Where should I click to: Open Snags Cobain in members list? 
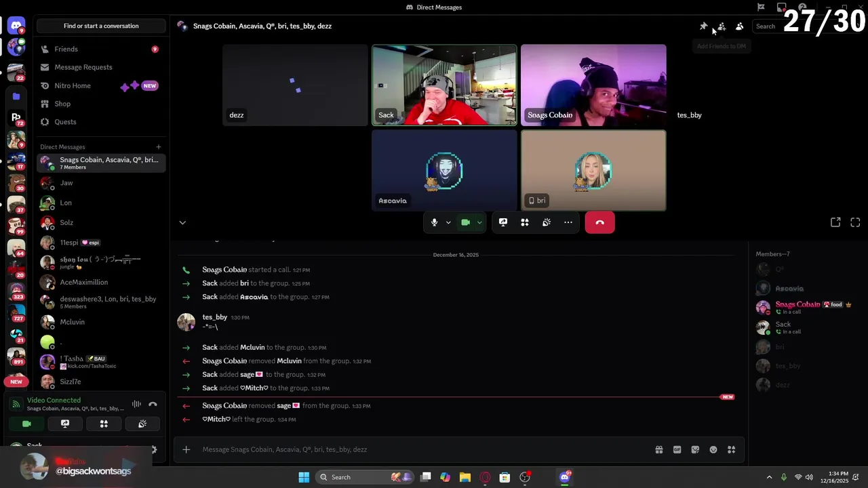[x=807, y=308]
